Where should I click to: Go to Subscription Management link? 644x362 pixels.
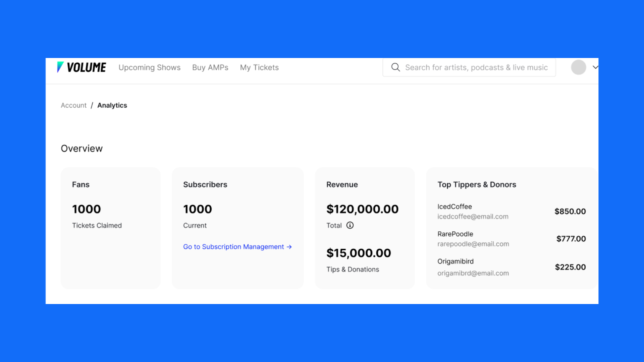[x=237, y=247]
